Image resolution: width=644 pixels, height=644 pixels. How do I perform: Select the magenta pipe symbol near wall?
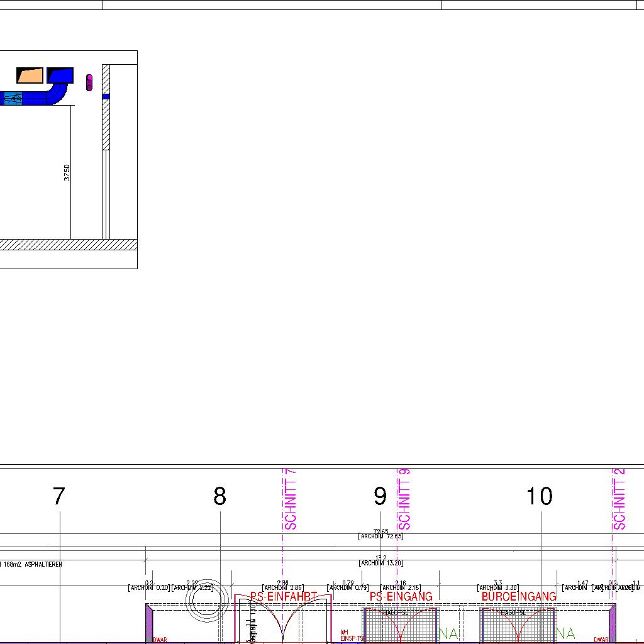click(89, 82)
